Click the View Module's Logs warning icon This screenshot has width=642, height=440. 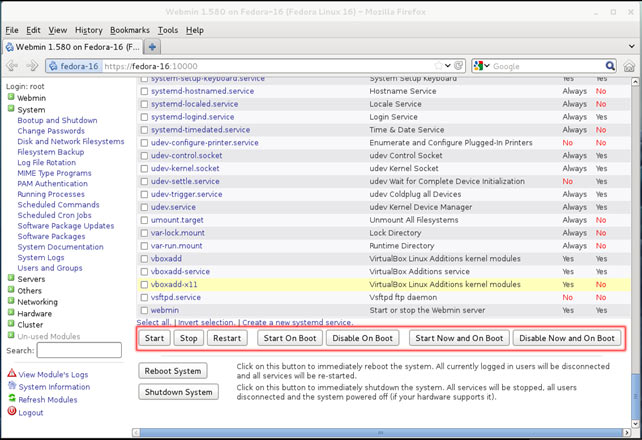pos(12,373)
